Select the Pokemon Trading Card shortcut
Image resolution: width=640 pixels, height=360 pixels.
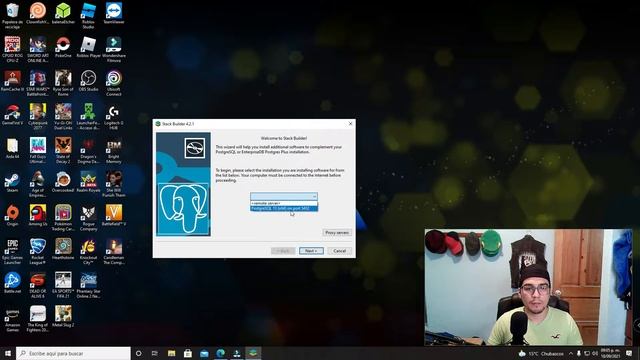point(63,218)
